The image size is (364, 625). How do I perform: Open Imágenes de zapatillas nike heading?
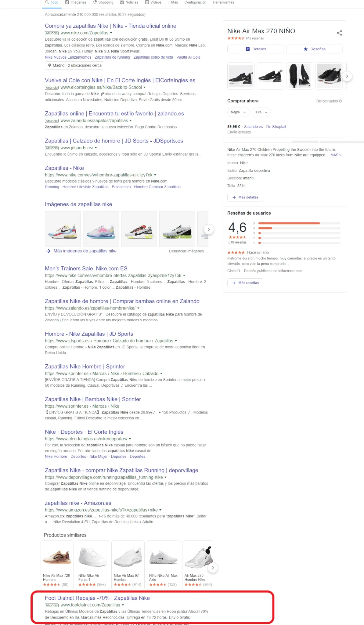coord(78,204)
